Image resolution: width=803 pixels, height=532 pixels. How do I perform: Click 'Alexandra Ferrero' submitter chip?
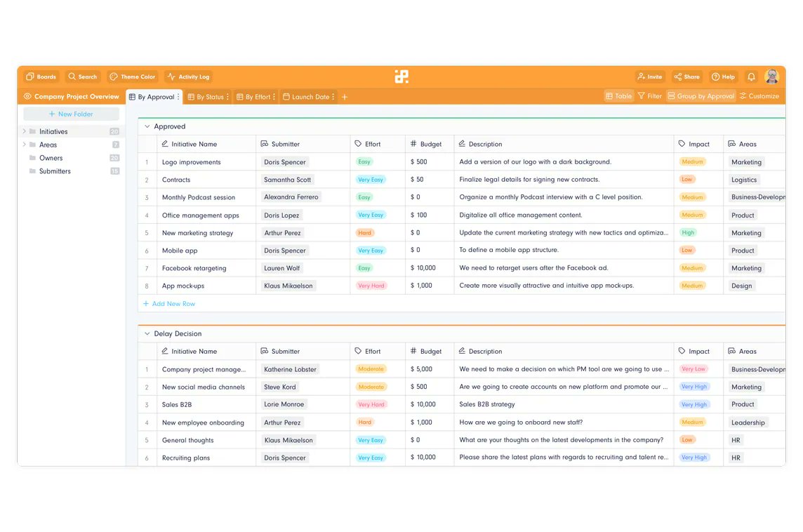coord(291,197)
